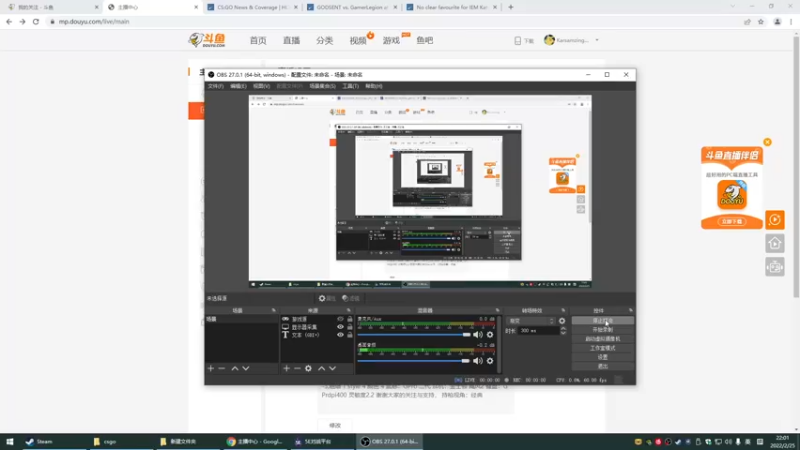Open the csgo folder in the taskbar
800x450 pixels.
point(105,441)
